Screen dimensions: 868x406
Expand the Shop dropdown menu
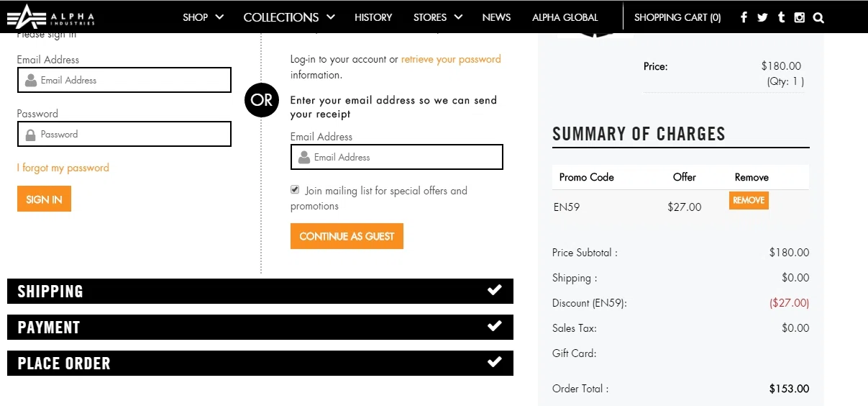[x=203, y=17]
